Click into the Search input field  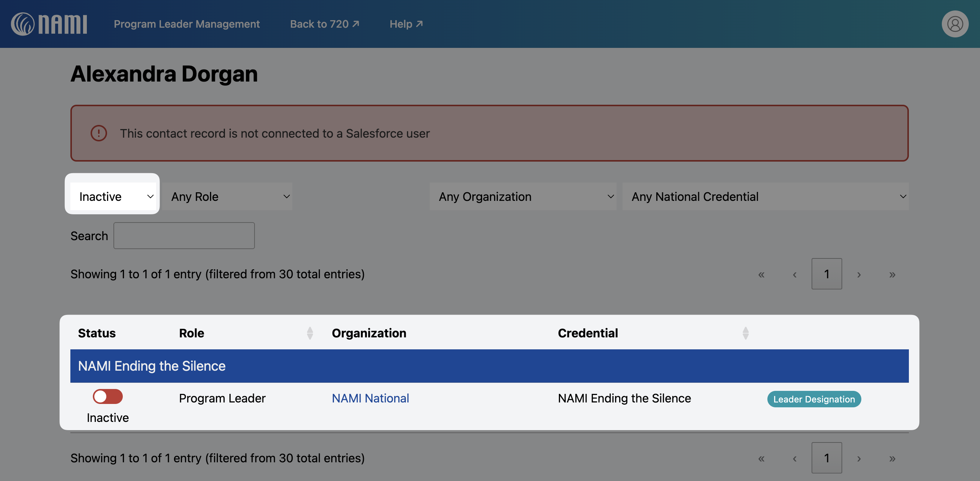click(184, 236)
